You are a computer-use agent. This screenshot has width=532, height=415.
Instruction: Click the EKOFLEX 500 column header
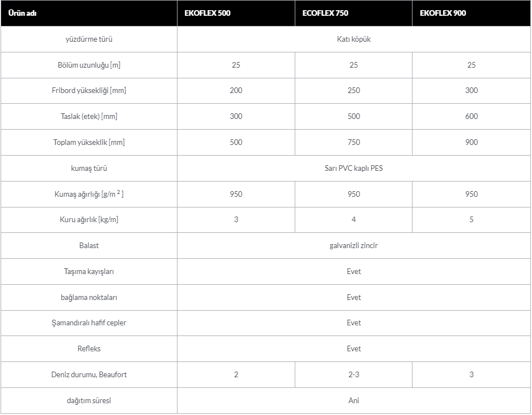coord(236,13)
